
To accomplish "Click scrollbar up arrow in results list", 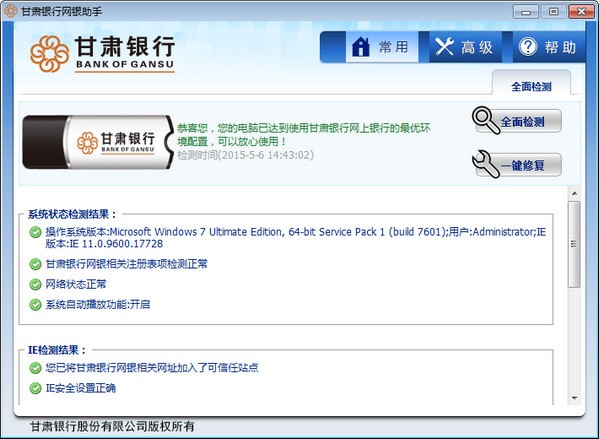I will (x=574, y=194).
